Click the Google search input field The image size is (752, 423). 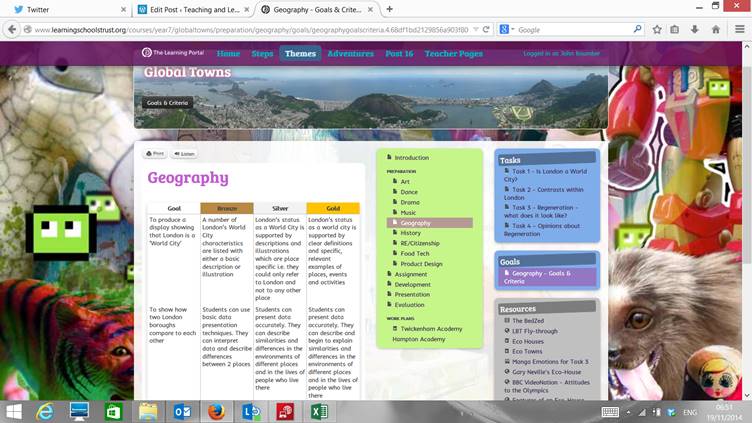(590, 30)
